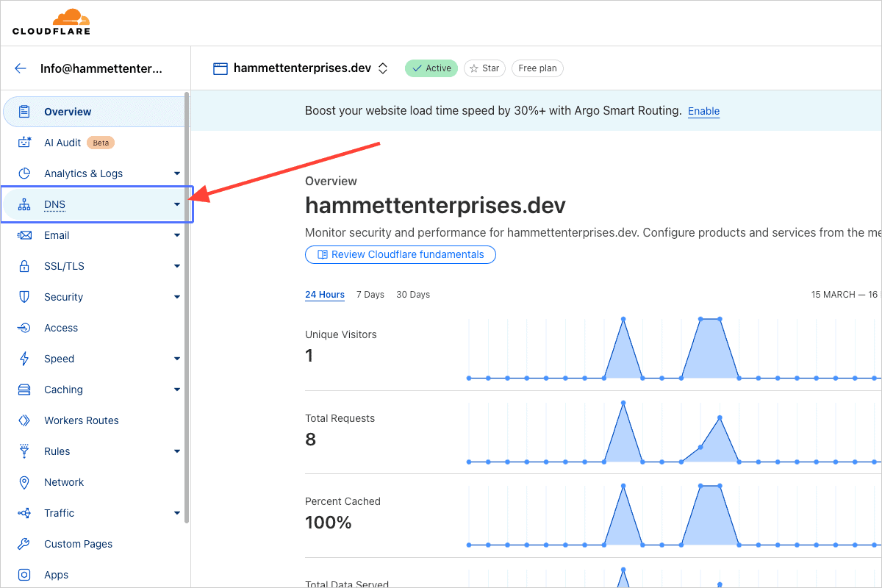
Task: Click the Cloudflare logo
Action: [x=51, y=22]
